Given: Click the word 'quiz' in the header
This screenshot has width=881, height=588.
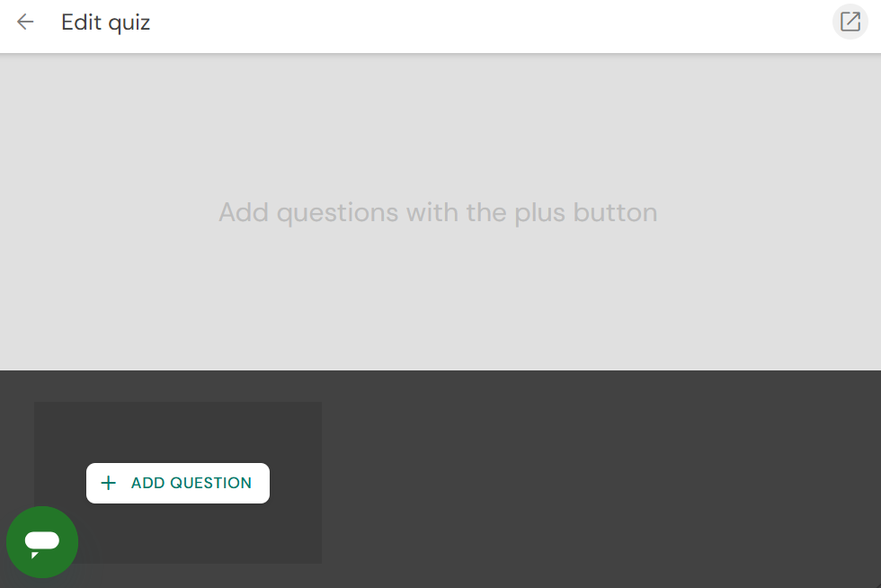Looking at the screenshot, I should pyautogui.click(x=129, y=22).
